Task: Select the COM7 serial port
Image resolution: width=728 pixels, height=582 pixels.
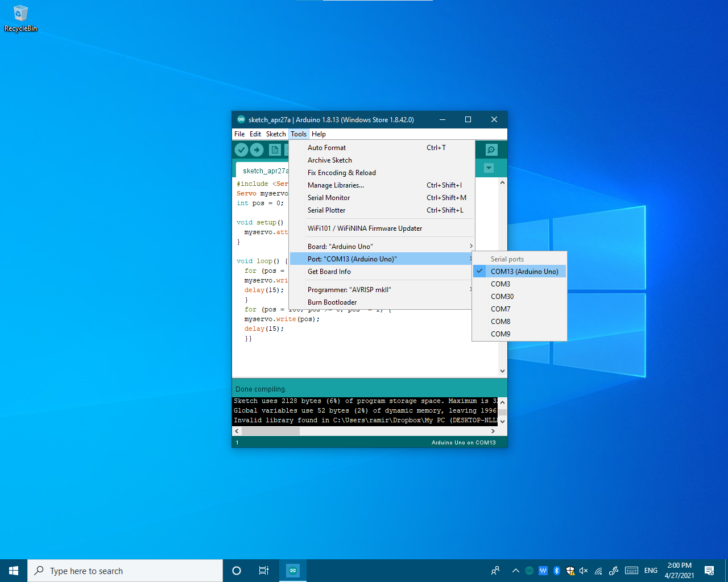Action: 500,309
